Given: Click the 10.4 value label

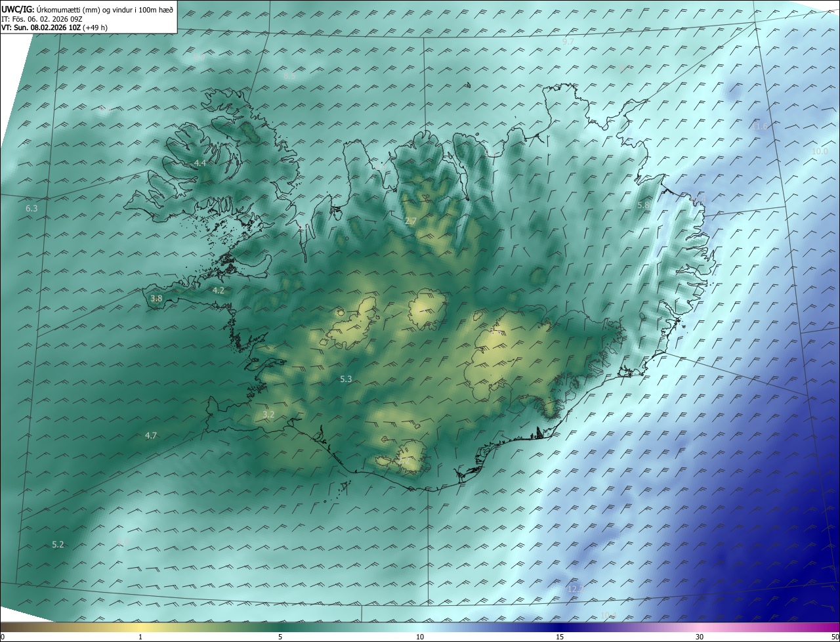Looking at the screenshot, I should pyautogui.click(x=608, y=615).
